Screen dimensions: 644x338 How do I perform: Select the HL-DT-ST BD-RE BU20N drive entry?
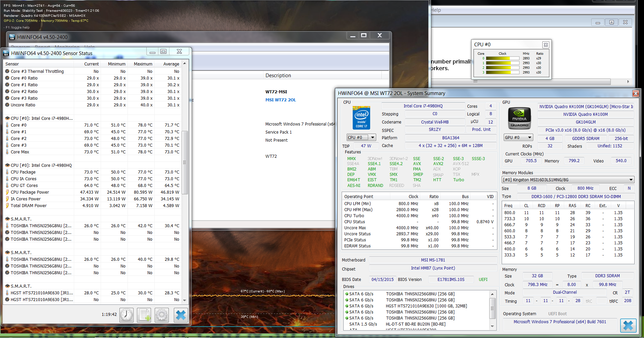(415, 324)
